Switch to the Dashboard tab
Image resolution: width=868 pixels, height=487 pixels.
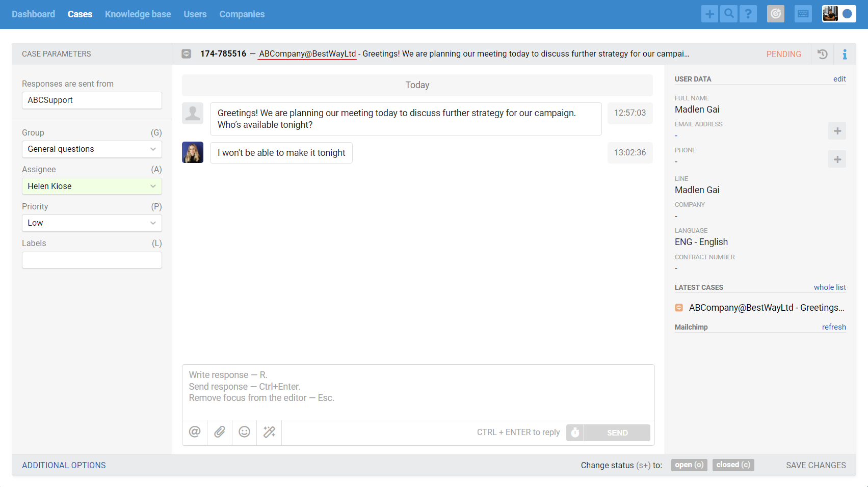[33, 14]
